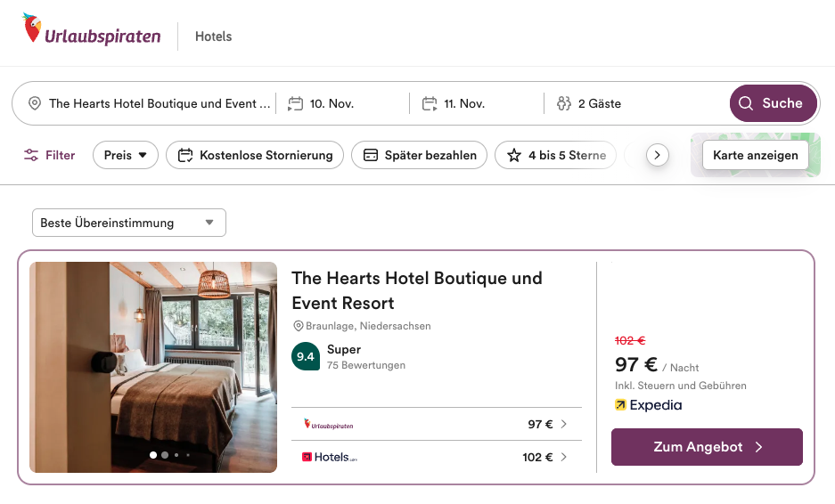The width and height of the screenshot is (835, 504).
Task: Click the Zum Angebot button
Action: tap(707, 447)
